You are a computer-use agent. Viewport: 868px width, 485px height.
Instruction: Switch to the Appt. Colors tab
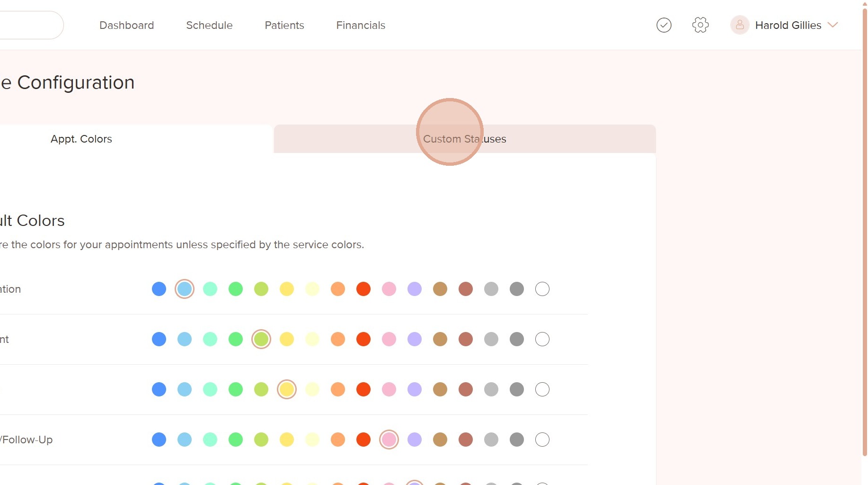(x=81, y=139)
